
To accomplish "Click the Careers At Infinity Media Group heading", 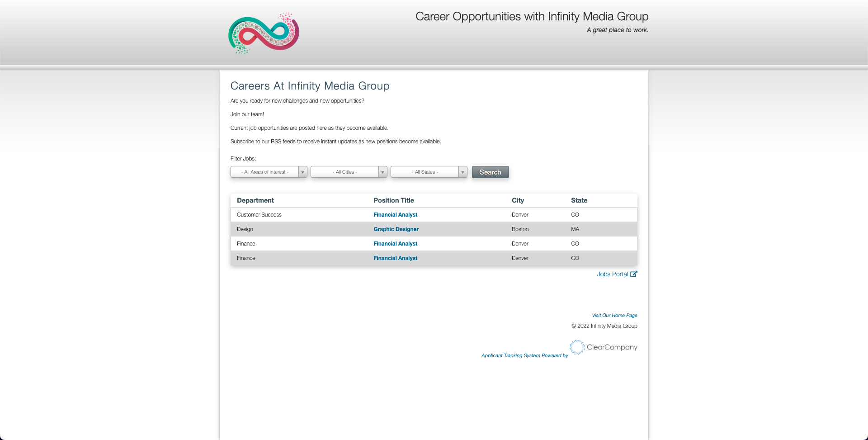I will [310, 86].
